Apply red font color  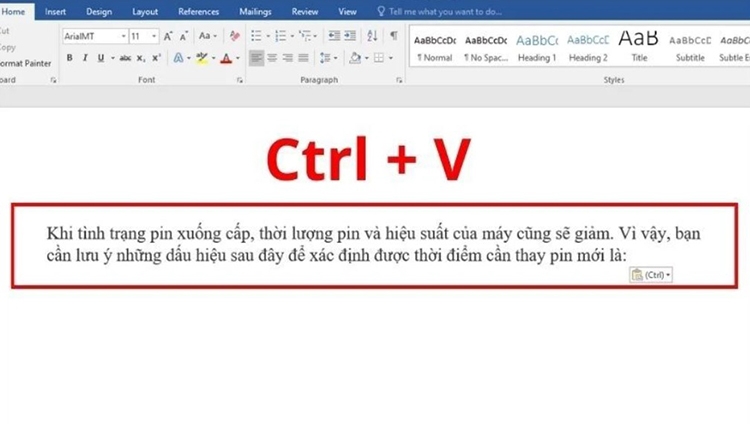pos(226,58)
